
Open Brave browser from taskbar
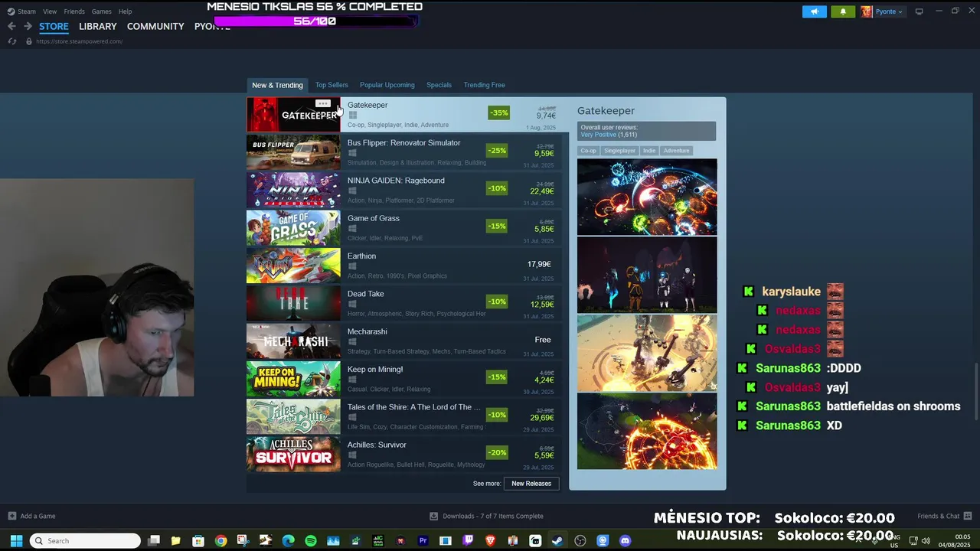(490, 541)
